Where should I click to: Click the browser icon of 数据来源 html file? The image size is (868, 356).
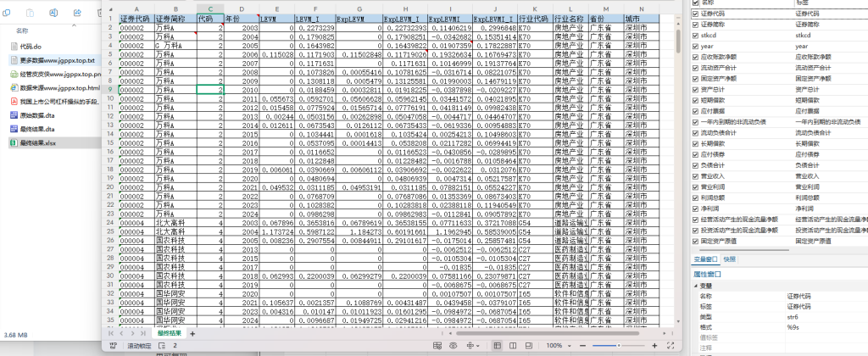coord(14,87)
